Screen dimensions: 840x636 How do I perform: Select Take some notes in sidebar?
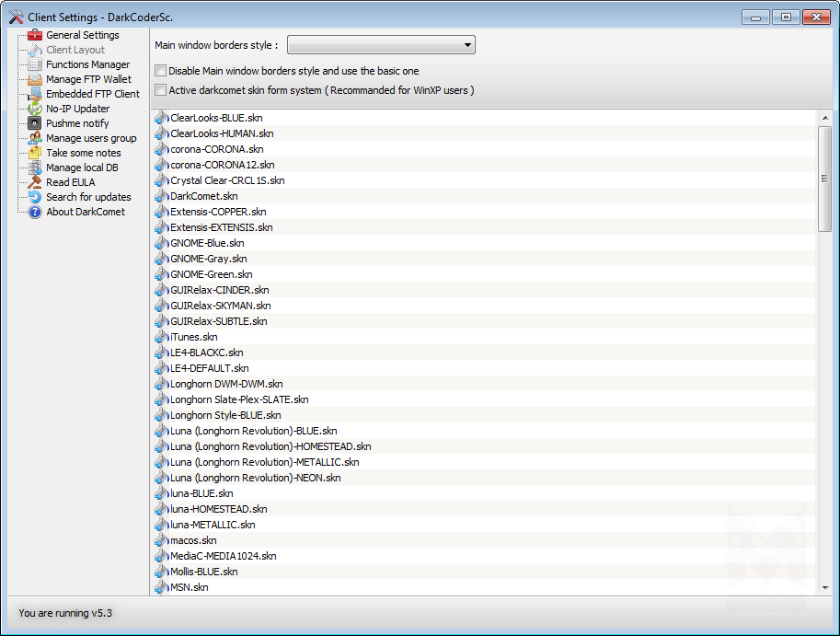click(x=83, y=153)
